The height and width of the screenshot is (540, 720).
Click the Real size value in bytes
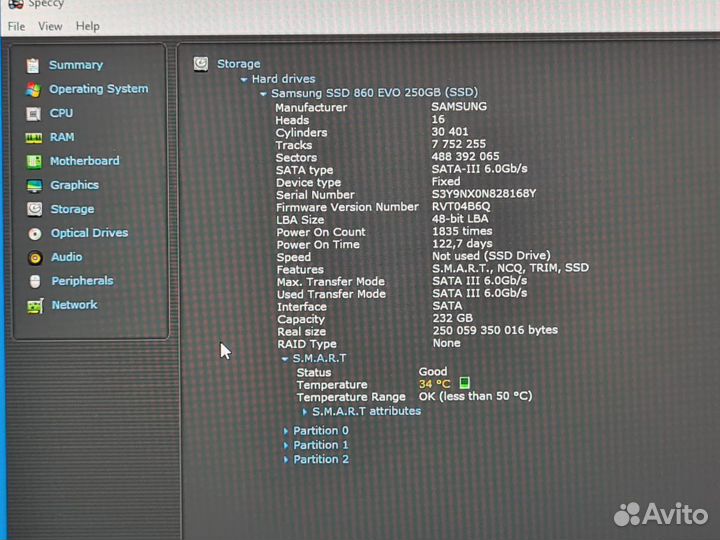(495, 330)
